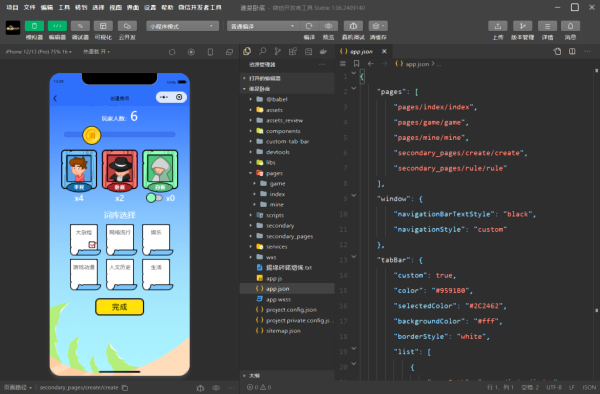
Task: Open source control icon in sidebar
Action: tap(277, 51)
